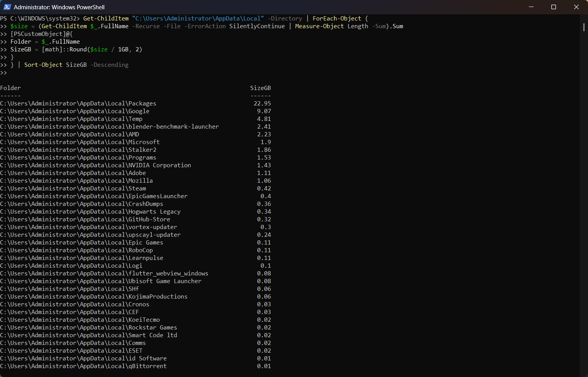Select the vortex-updater folder path
This screenshot has width=588, height=377.
(88, 227)
